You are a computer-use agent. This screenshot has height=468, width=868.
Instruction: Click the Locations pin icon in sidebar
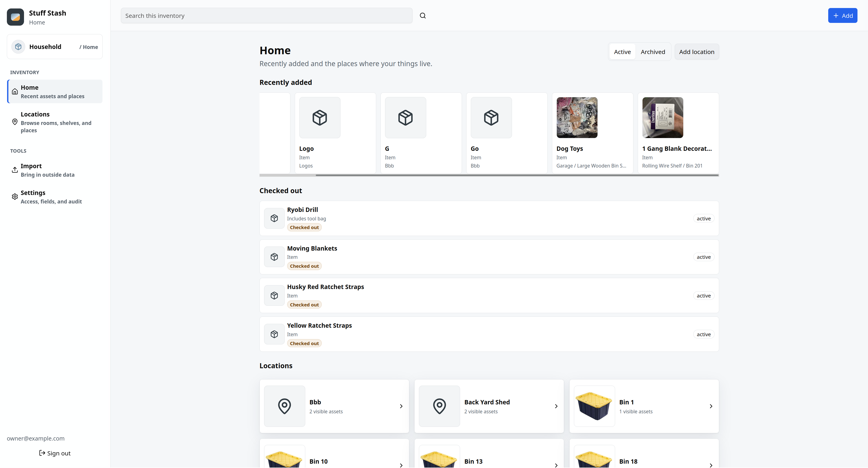pos(15,122)
